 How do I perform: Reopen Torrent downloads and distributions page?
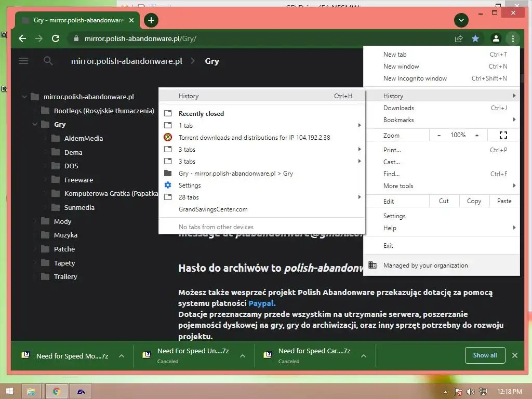point(262,137)
